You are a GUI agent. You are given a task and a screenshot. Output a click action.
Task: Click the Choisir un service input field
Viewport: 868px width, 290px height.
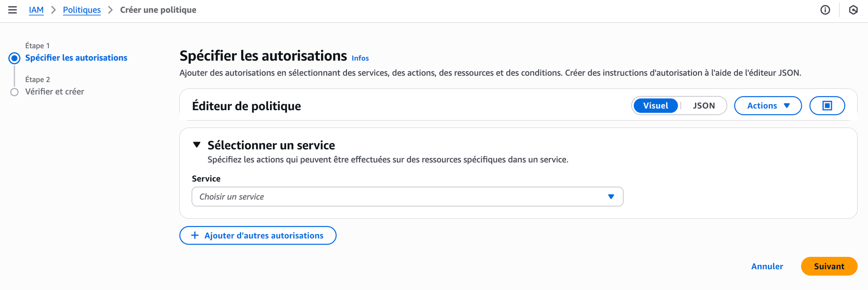tap(399, 196)
